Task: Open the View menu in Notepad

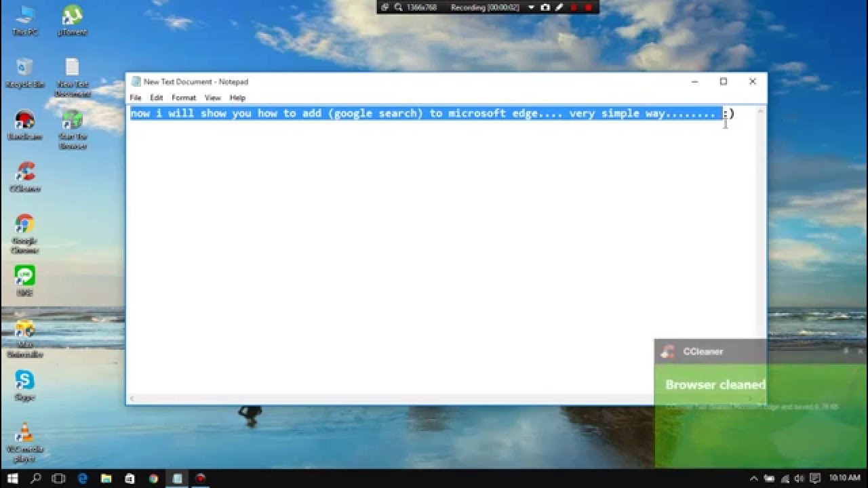Action: tap(213, 98)
